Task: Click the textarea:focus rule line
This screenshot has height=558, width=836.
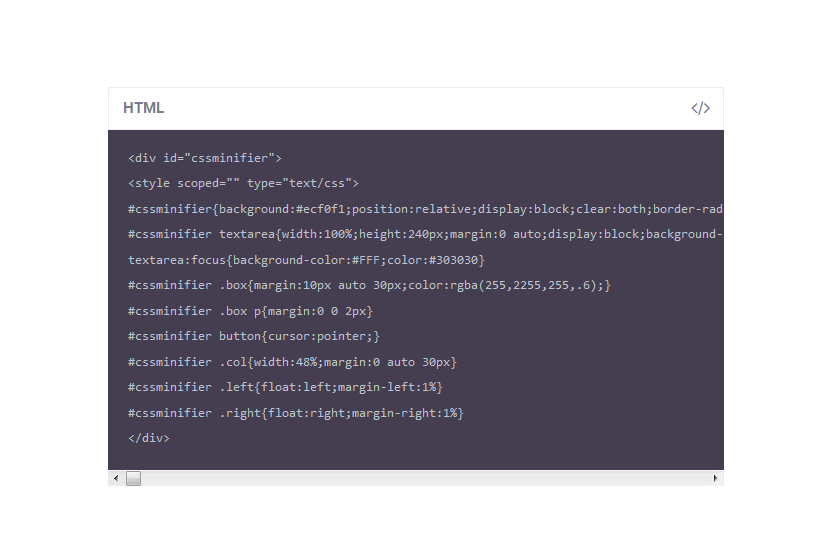Action: coord(306,260)
